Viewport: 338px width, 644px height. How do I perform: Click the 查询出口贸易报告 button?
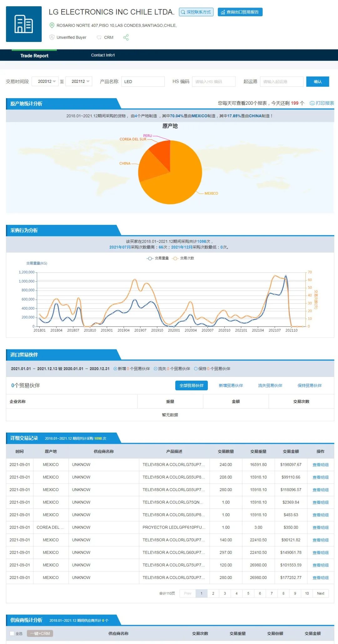coord(240,12)
